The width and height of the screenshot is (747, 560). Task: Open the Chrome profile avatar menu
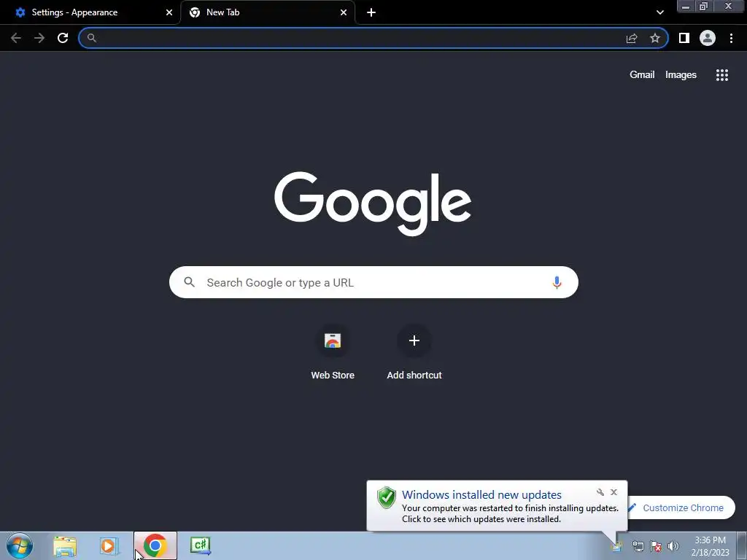(x=708, y=38)
